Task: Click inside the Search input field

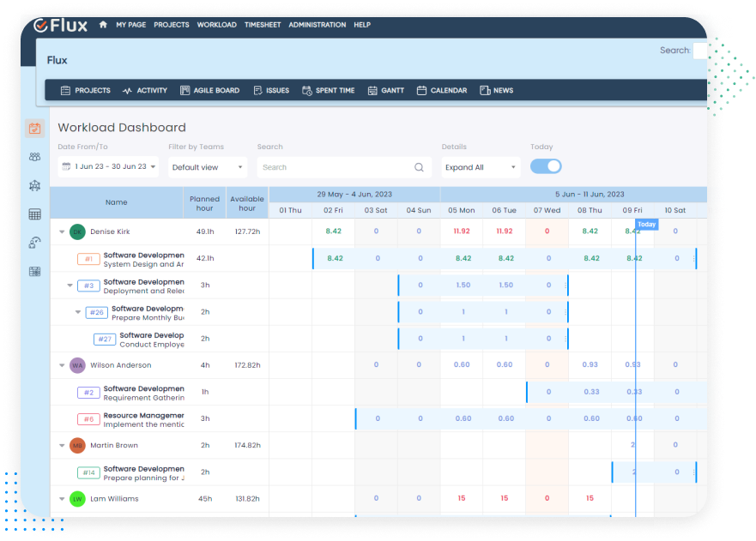Action: pyautogui.click(x=335, y=166)
